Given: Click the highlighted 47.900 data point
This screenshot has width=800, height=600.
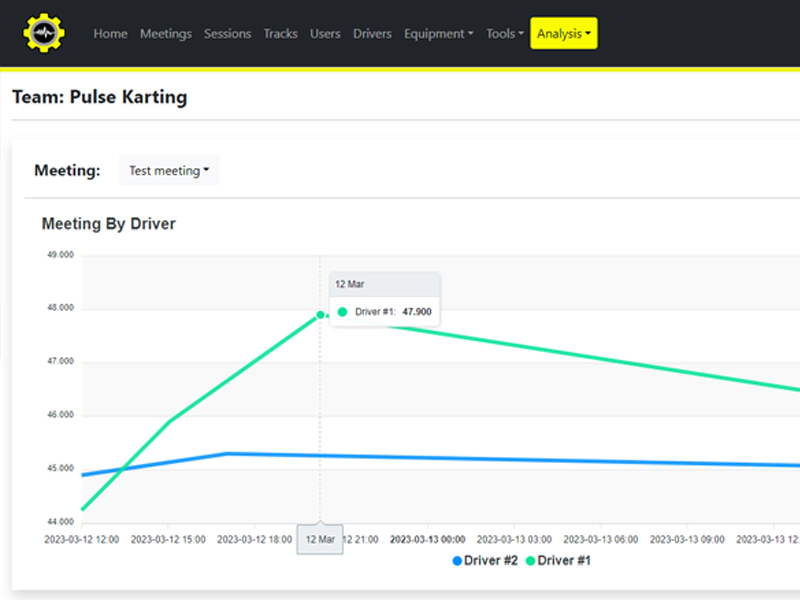Looking at the screenshot, I should point(320,315).
